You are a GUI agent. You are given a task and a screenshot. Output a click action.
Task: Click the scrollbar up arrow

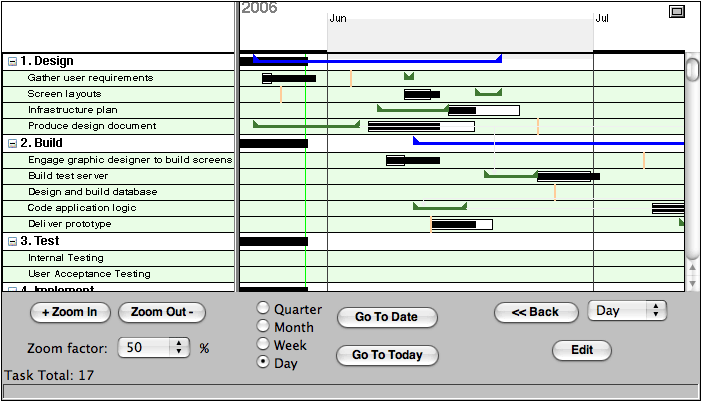click(x=693, y=269)
